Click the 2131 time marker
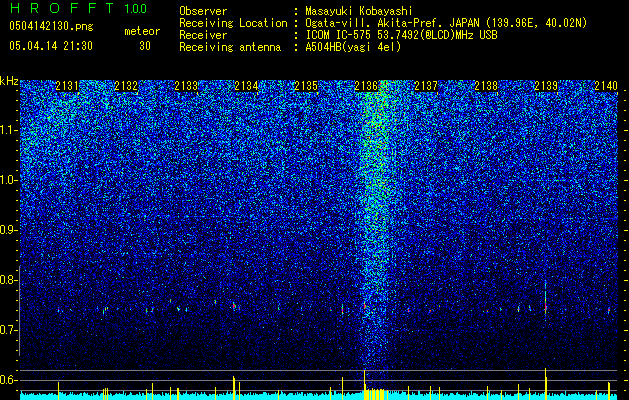The height and width of the screenshot is (400, 629). pyautogui.click(x=67, y=86)
